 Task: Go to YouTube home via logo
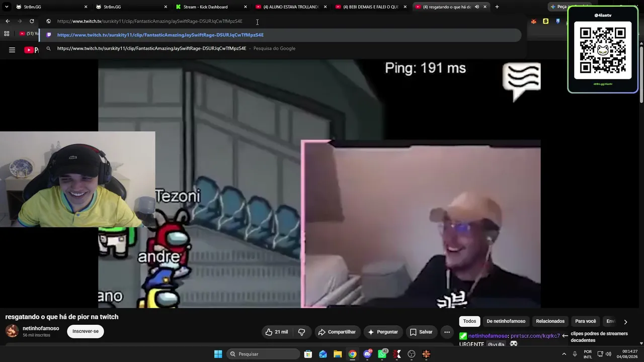click(31, 50)
